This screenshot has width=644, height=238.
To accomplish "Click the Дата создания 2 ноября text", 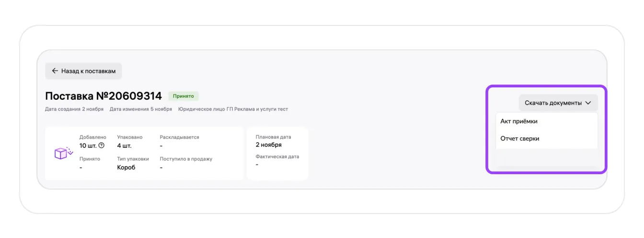I will click(x=74, y=109).
